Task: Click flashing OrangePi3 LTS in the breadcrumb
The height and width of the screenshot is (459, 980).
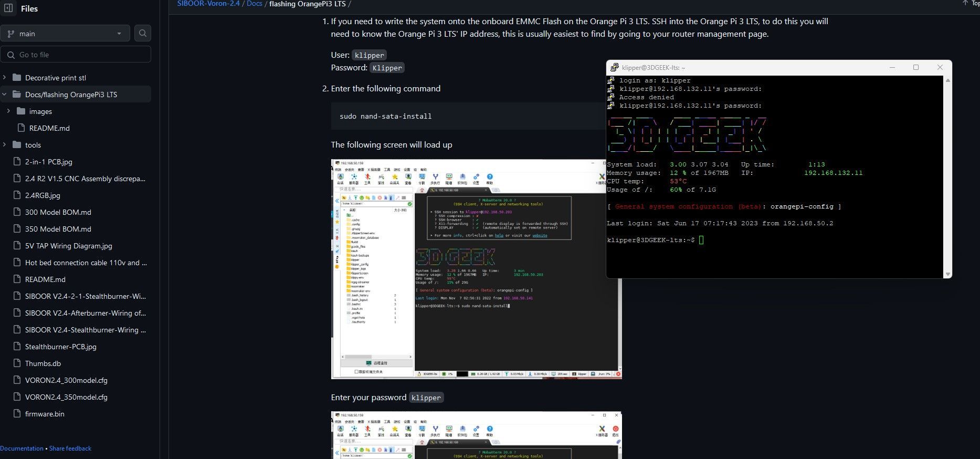Action: [308, 4]
